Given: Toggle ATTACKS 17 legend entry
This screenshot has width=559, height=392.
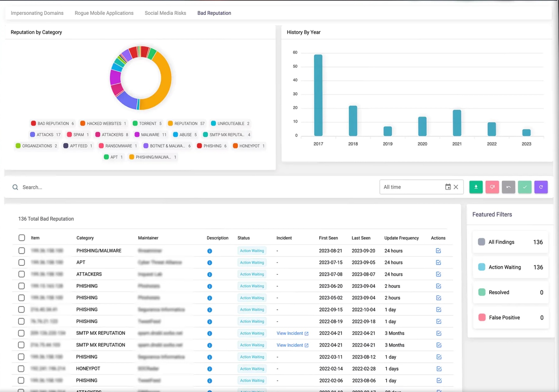Looking at the screenshot, I should 45,134.
